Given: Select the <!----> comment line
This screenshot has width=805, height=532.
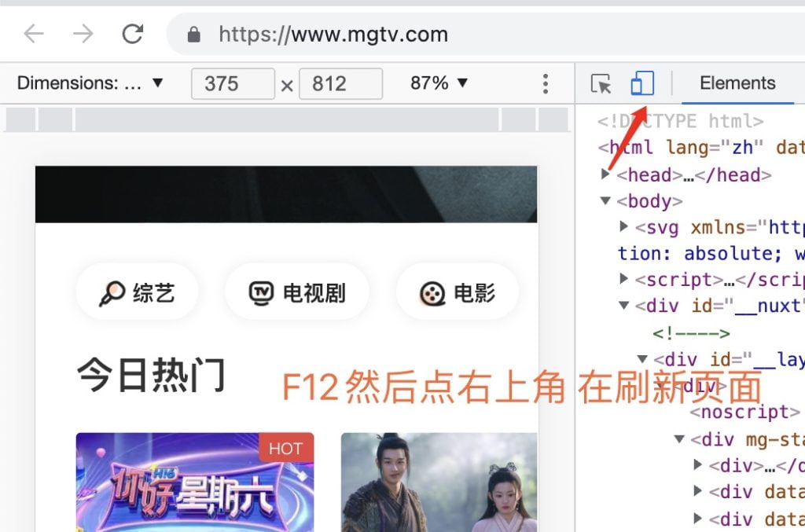Looking at the screenshot, I should (x=691, y=333).
